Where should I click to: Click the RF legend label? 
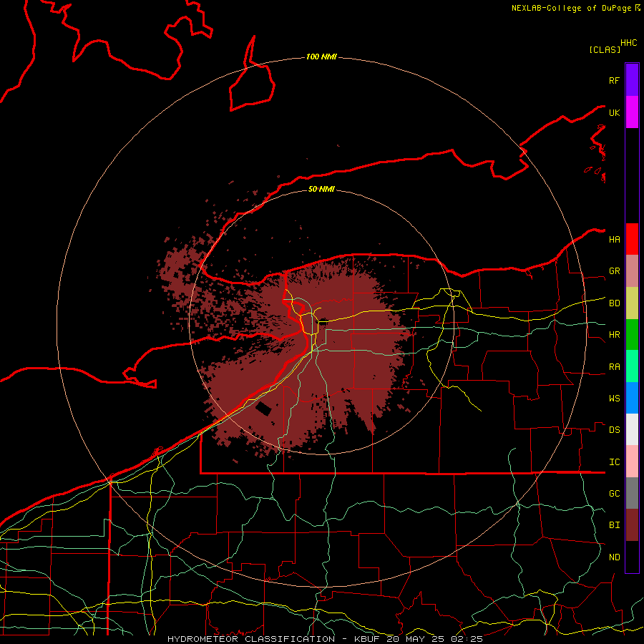pos(614,80)
